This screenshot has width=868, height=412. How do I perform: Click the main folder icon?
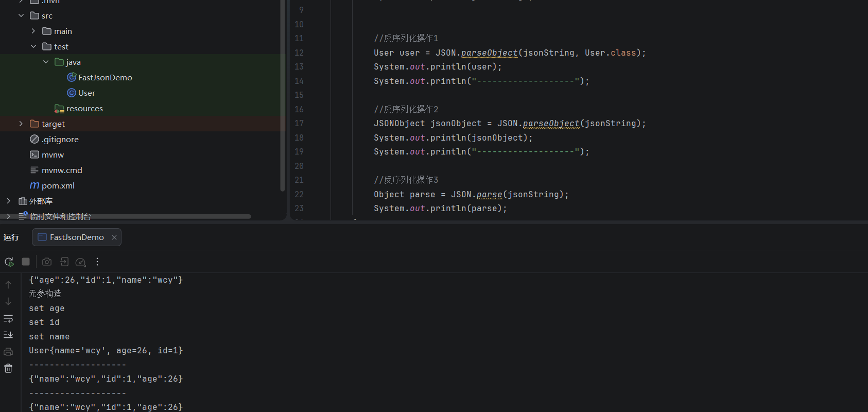pos(47,31)
